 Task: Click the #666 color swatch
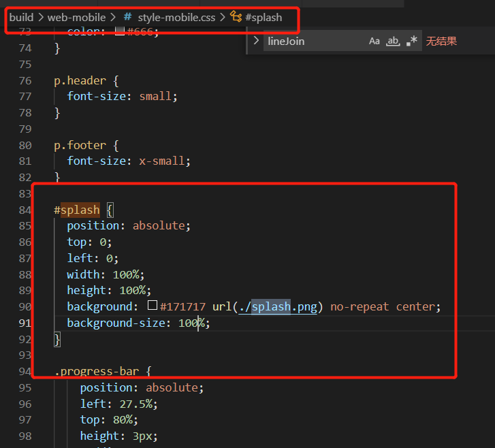coord(120,31)
